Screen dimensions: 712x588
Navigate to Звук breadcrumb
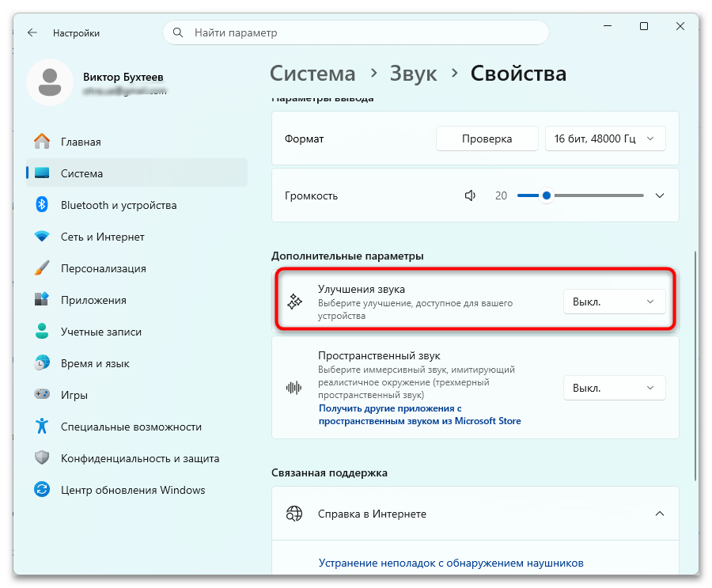click(413, 74)
